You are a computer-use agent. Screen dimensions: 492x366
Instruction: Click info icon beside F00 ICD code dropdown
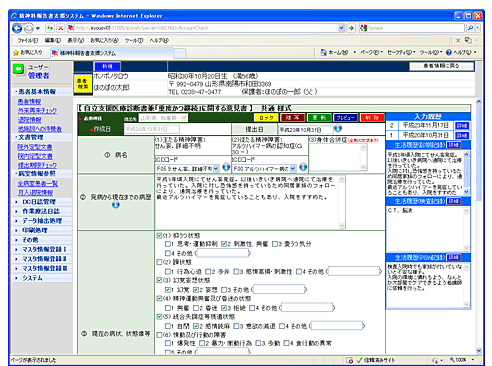pyautogui.click(x=303, y=167)
